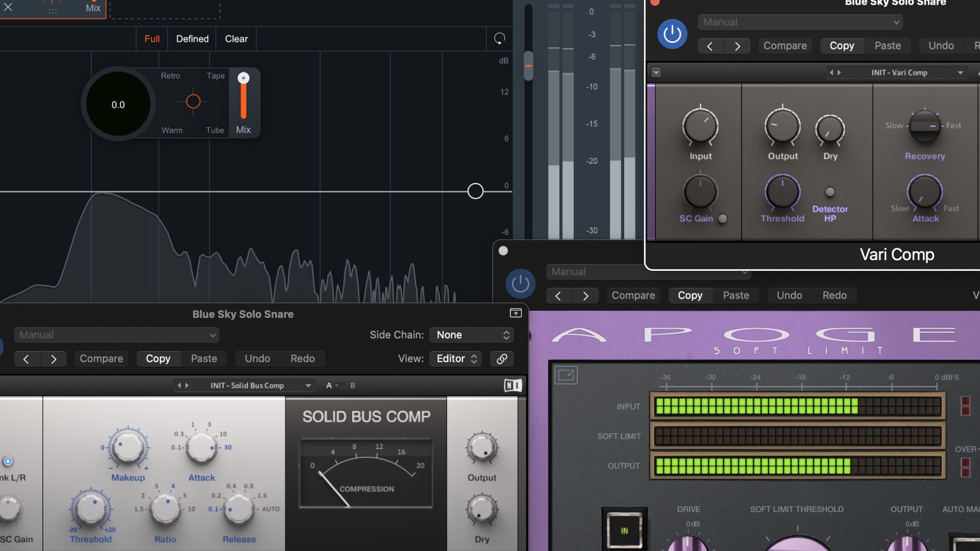
Task: Click Compare in the Solid Bus Comp window
Action: coord(101,359)
